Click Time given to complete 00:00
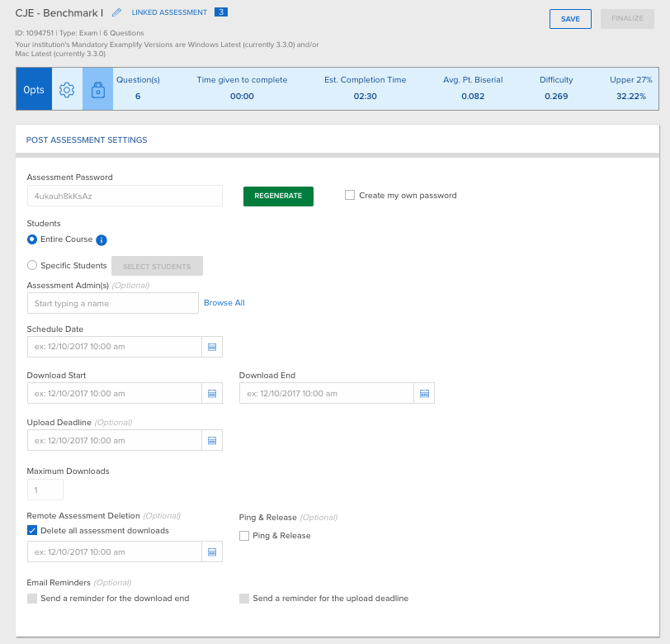Screen dimensions: 670x644 [242, 97]
